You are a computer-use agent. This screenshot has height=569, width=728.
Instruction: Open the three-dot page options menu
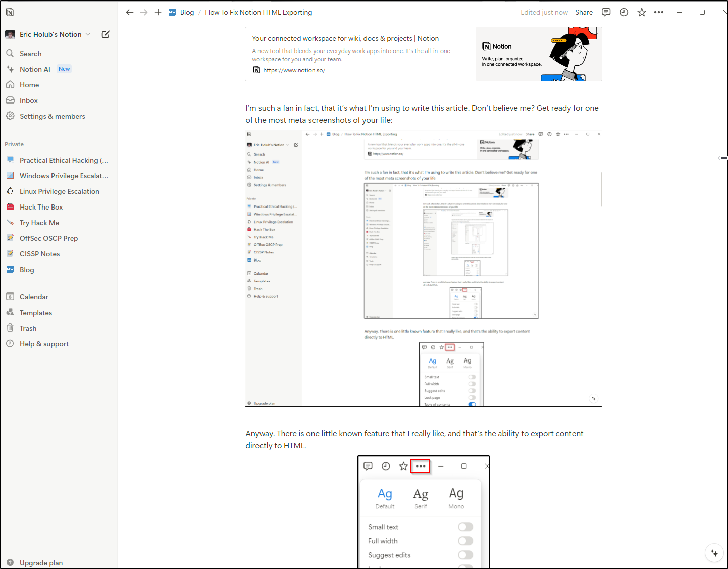[x=659, y=12]
